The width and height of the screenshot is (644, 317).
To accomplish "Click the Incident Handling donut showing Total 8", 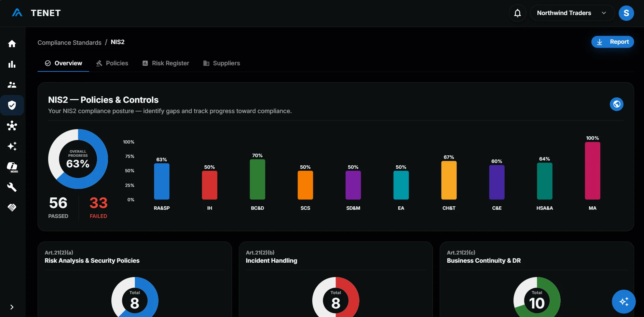I will click(x=336, y=297).
